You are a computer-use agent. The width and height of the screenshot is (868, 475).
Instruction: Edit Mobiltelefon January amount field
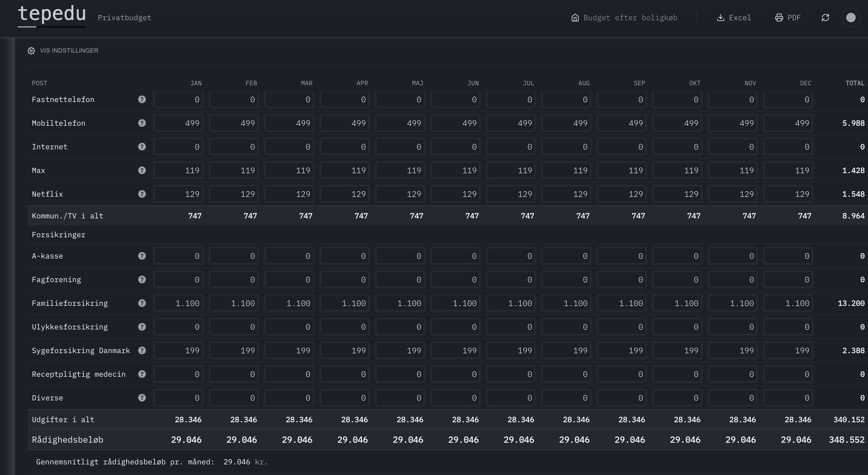[178, 123]
